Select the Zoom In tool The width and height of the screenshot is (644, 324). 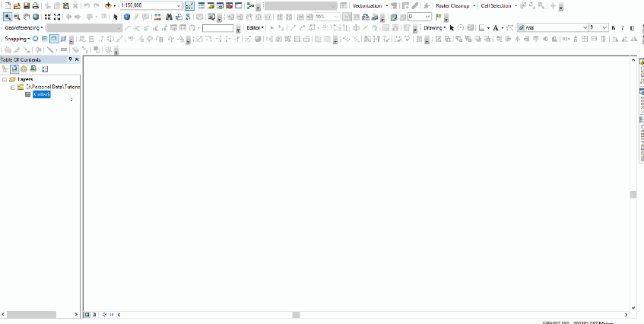pyautogui.click(x=8, y=17)
